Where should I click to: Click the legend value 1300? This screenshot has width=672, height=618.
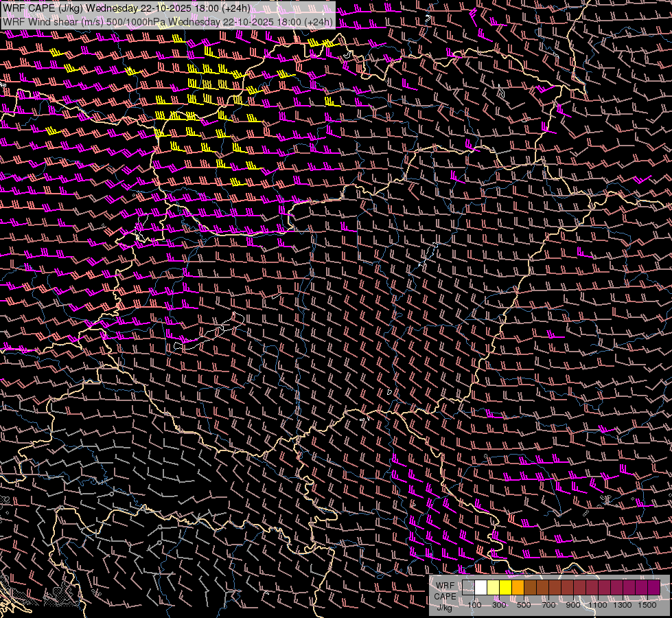point(623,605)
